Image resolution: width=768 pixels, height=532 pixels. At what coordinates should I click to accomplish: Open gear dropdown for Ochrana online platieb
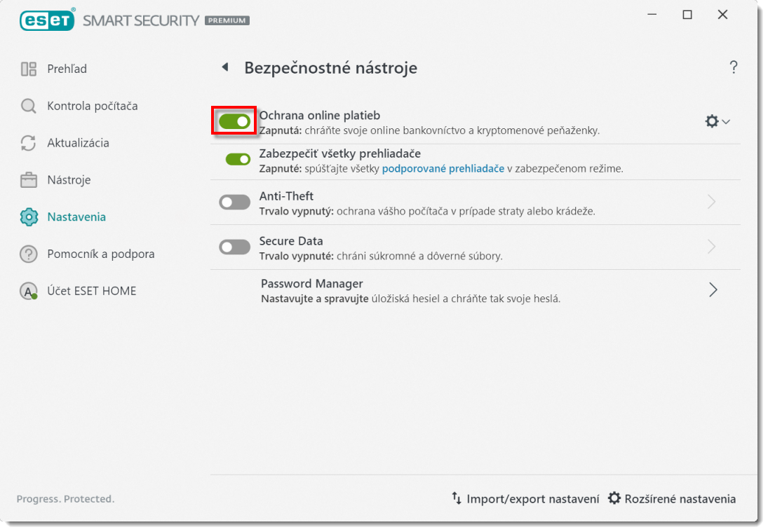point(717,121)
